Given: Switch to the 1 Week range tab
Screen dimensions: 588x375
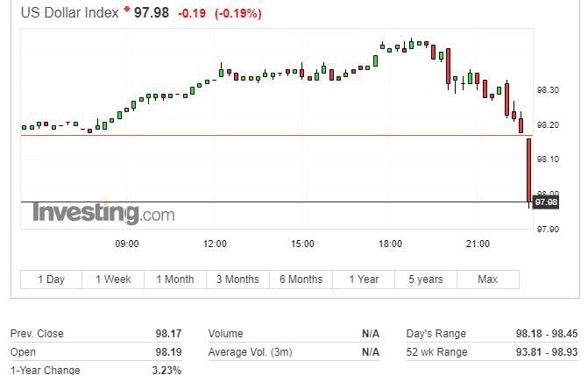Looking at the screenshot, I should pos(113,279).
